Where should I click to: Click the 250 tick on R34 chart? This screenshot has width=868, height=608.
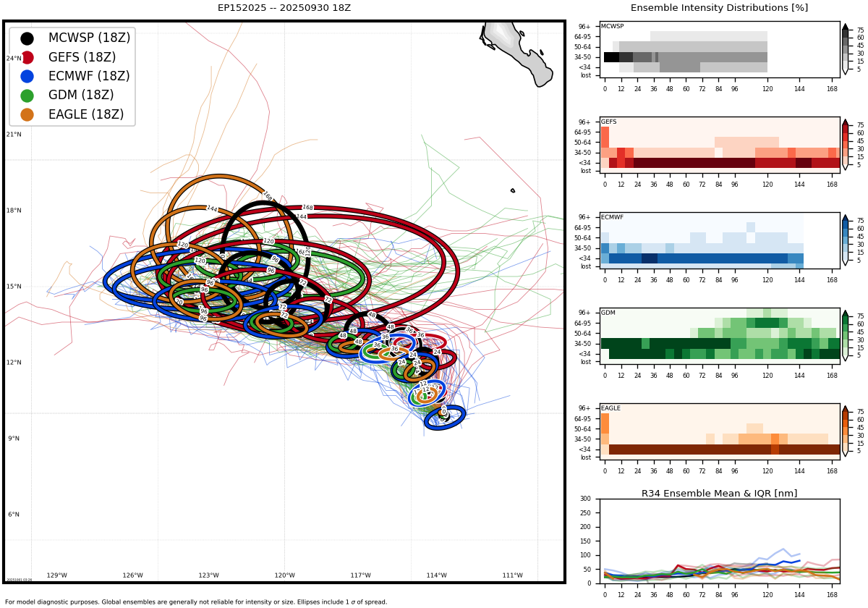584,513
